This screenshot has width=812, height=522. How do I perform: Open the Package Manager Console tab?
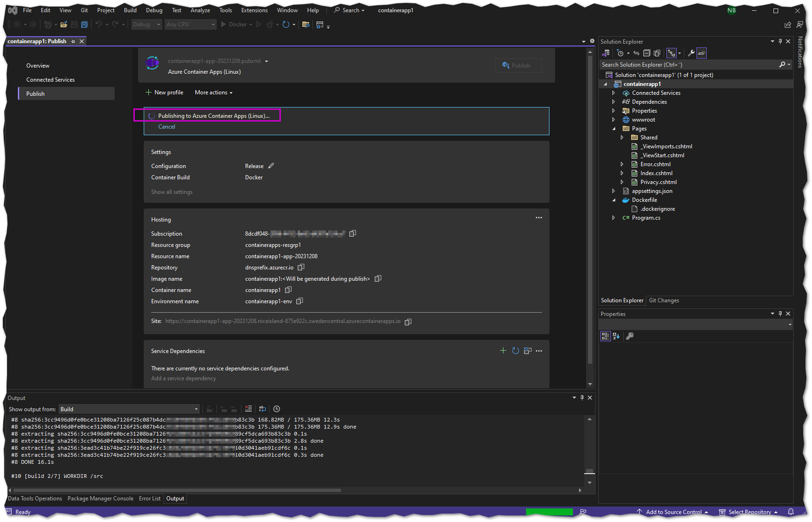pyautogui.click(x=100, y=499)
